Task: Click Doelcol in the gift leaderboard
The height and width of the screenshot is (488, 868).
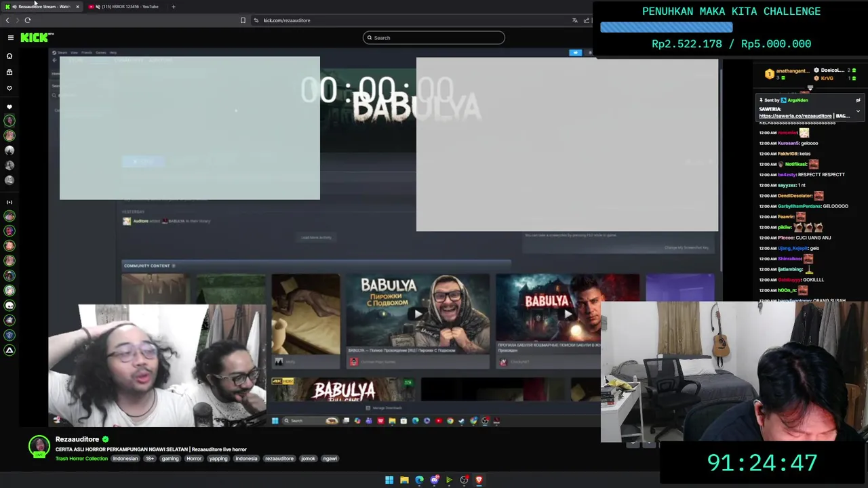Action: [x=832, y=70]
